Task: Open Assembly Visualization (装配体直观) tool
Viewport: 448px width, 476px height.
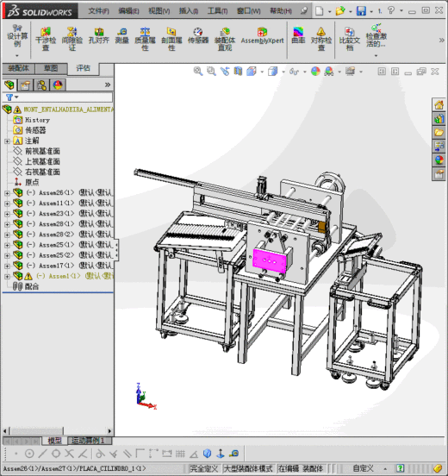Action: 225,39
